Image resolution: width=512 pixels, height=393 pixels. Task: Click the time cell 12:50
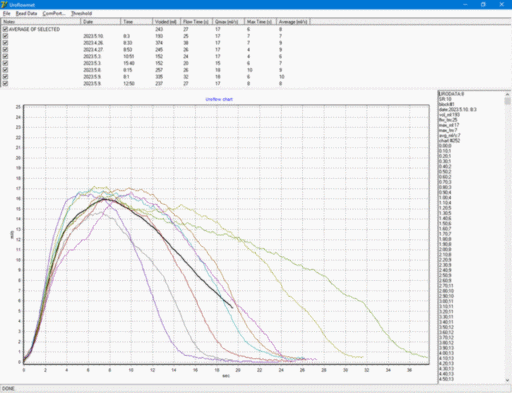[129, 84]
